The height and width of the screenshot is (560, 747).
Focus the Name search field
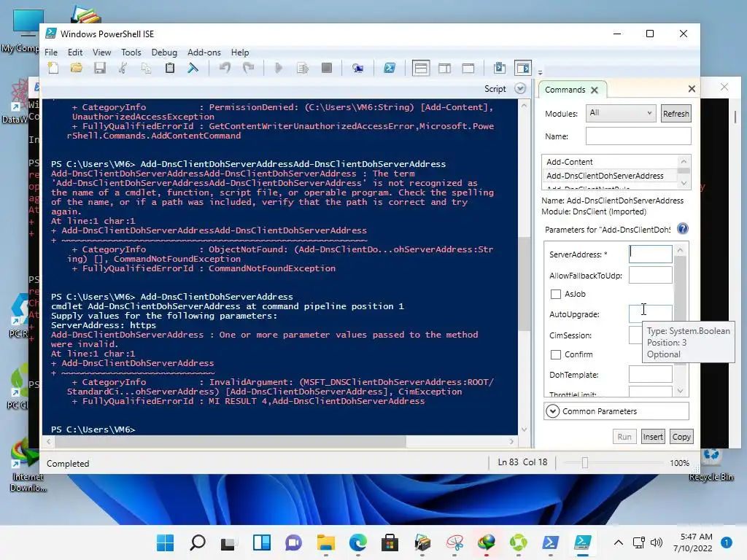coord(638,136)
